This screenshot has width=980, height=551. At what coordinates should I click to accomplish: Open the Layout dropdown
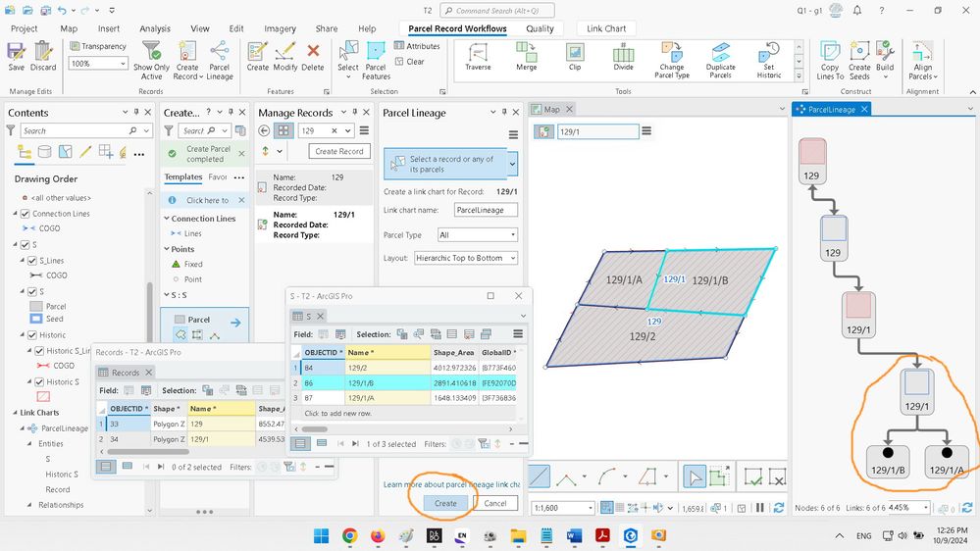coord(512,258)
